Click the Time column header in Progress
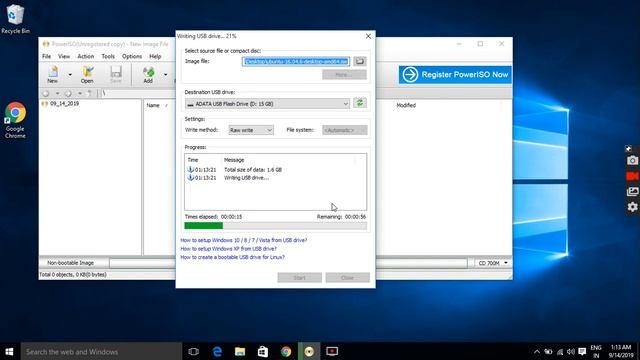 pyautogui.click(x=193, y=160)
